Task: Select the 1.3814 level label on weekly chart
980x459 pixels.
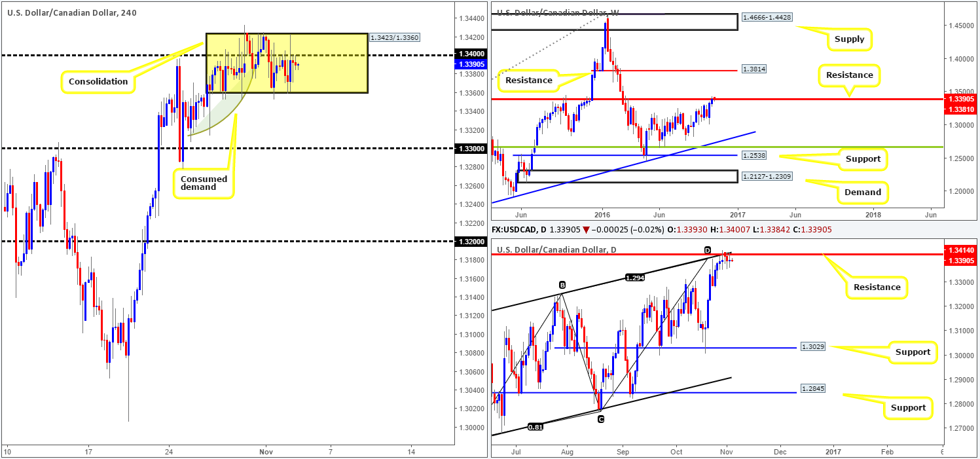Action: pyautogui.click(x=754, y=69)
